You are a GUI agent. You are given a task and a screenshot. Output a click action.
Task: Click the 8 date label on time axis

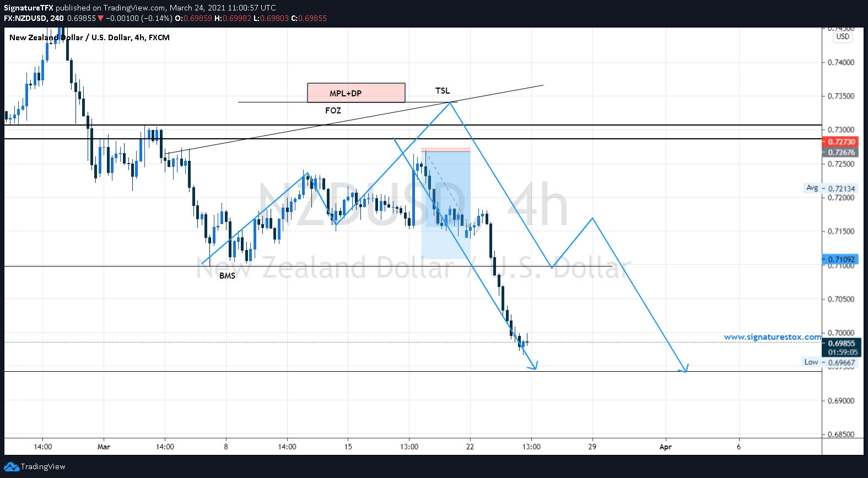(x=226, y=447)
